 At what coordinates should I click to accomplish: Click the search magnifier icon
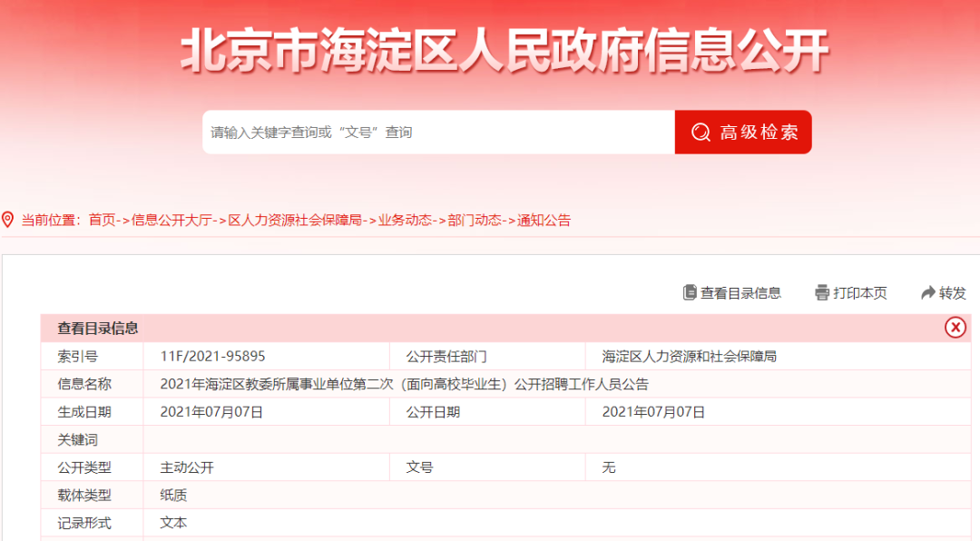[701, 132]
